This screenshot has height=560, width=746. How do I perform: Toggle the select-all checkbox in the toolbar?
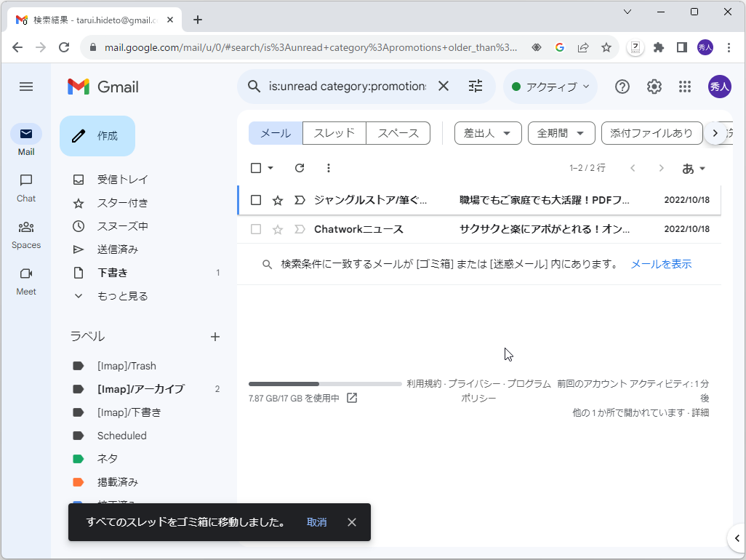click(x=255, y=168)
